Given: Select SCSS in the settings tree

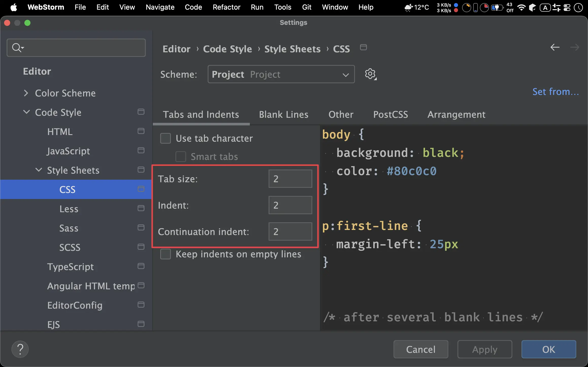Looking at the screenshot, I should click(x=70, y=247).
